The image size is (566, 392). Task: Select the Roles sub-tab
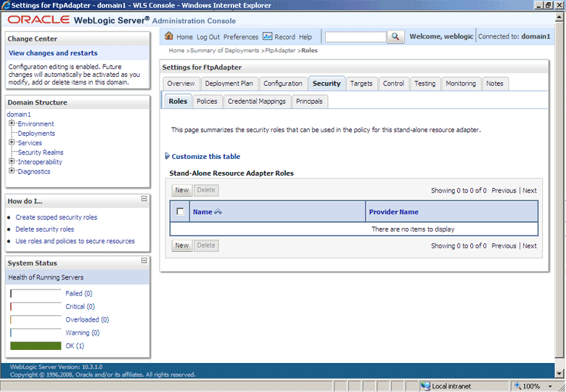[x=178, y=102]
